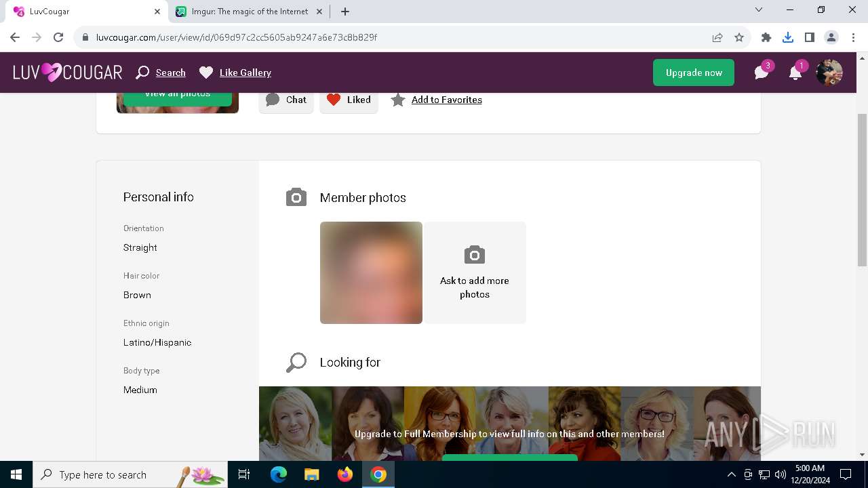
Task: Show hidden system tray icons
Action: click(x=731, y=474)
